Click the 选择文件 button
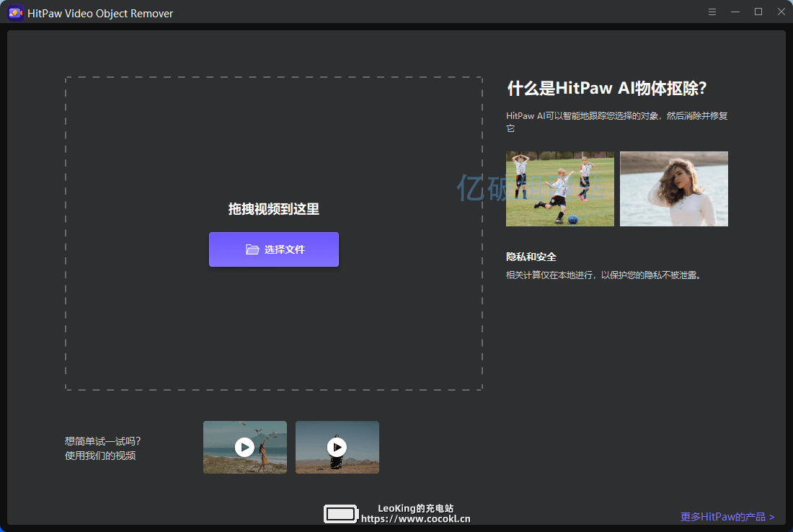The image size is (793, 532). [274, 249]
